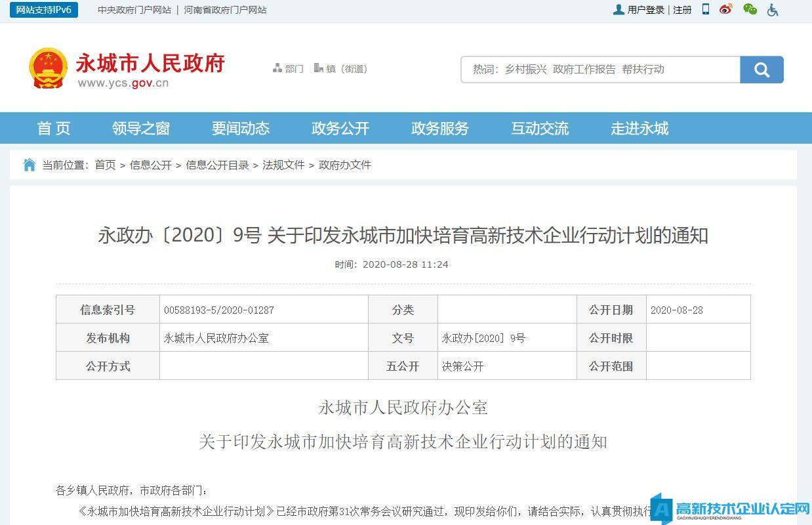812x525 pixels.
Task: Open the WeChat icon link
Action: [x=750, y=9]
